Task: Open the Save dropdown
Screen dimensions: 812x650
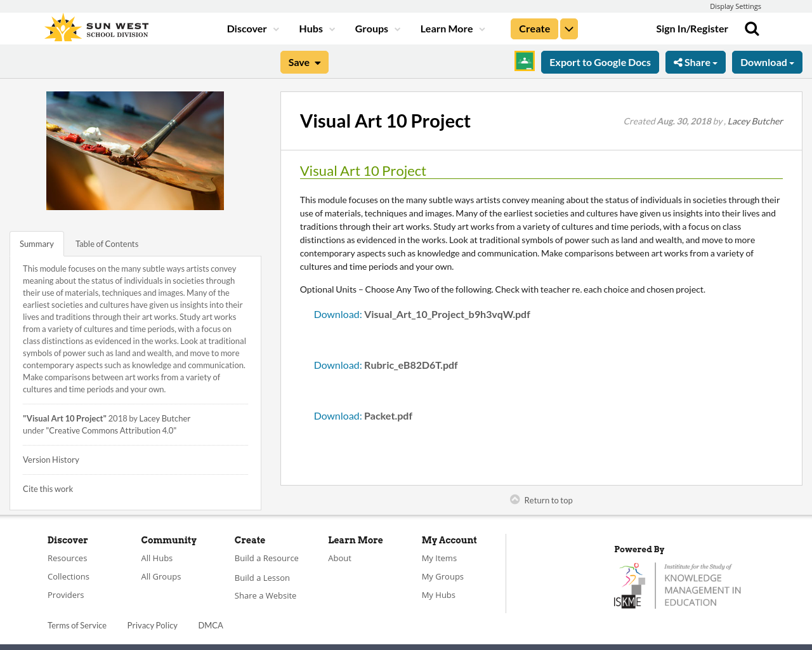Action: [304, 62]
